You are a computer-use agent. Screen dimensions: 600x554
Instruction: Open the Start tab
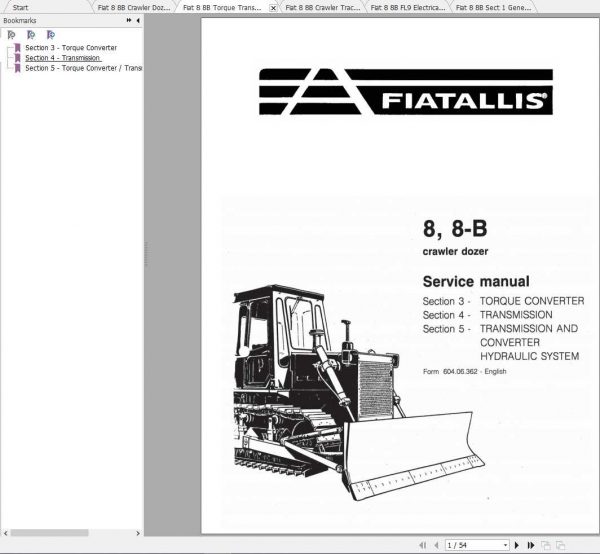pyautogui.click(x=20, y=7)
